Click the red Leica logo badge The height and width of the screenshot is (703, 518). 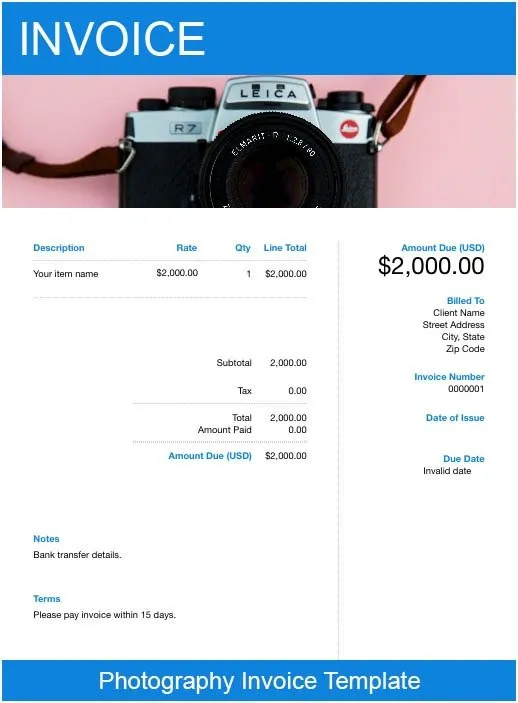pyautogui.click(x=349, y=129)
